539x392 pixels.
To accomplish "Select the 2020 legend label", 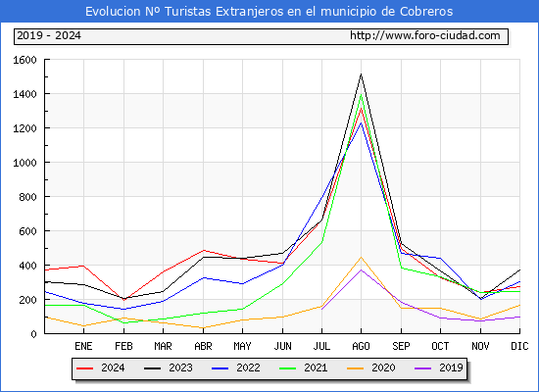I will (383, 367).
